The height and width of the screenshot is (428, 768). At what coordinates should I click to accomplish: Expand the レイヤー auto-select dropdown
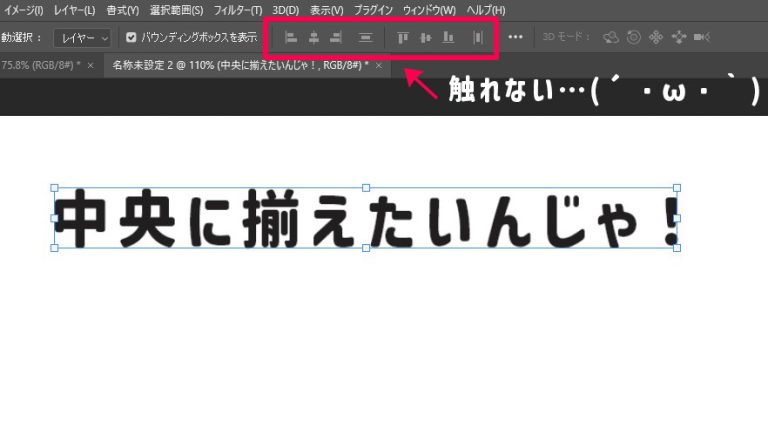pos(85,37)
